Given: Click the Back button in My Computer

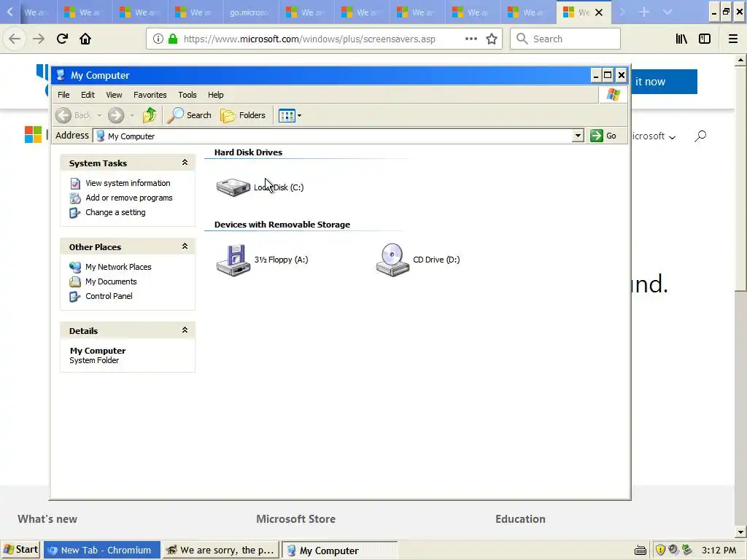Looking at the screenshot, I should [74, 115].
